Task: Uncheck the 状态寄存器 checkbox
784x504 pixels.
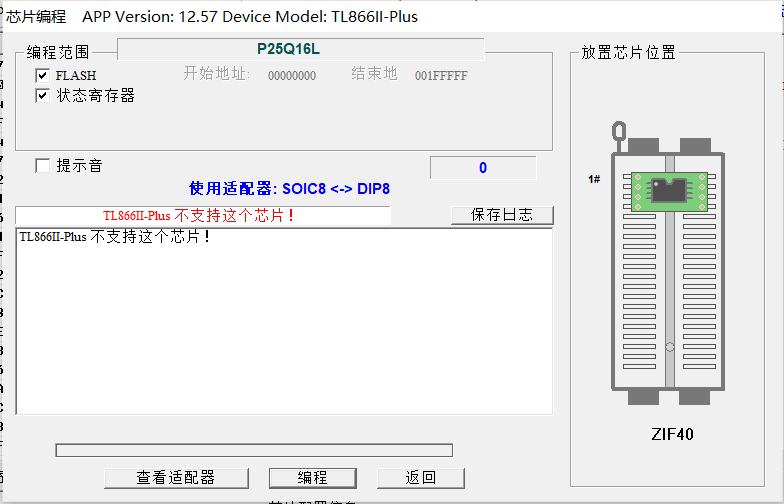Action: (x=42, y=95)
